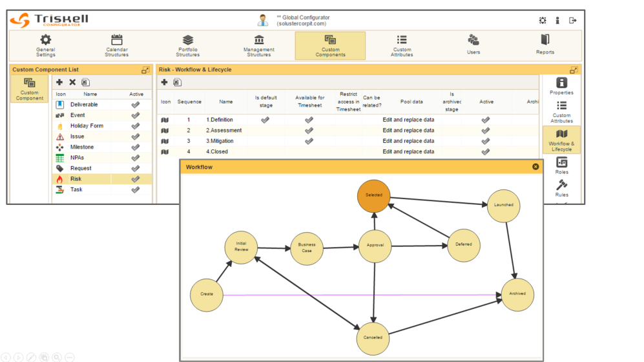Viewport: 644px width, 362px height.
Task: Select the Custom Components tab
Action: coord(330,46)
